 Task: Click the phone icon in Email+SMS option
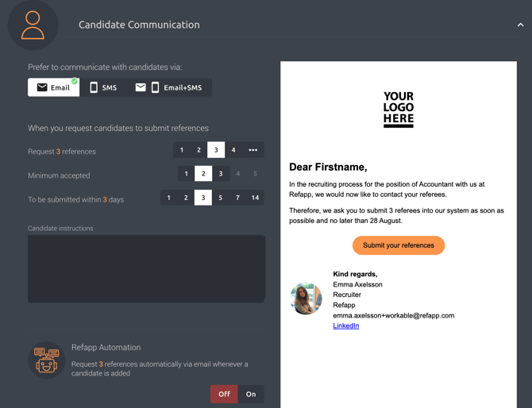[x=155, y=87]
